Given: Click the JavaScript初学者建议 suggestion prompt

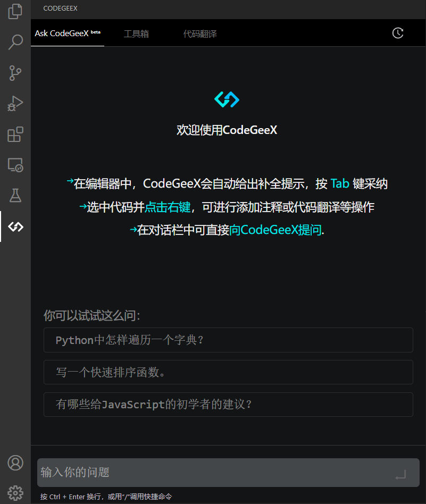Looking at the screenshot, I should (x=228, y=405).
